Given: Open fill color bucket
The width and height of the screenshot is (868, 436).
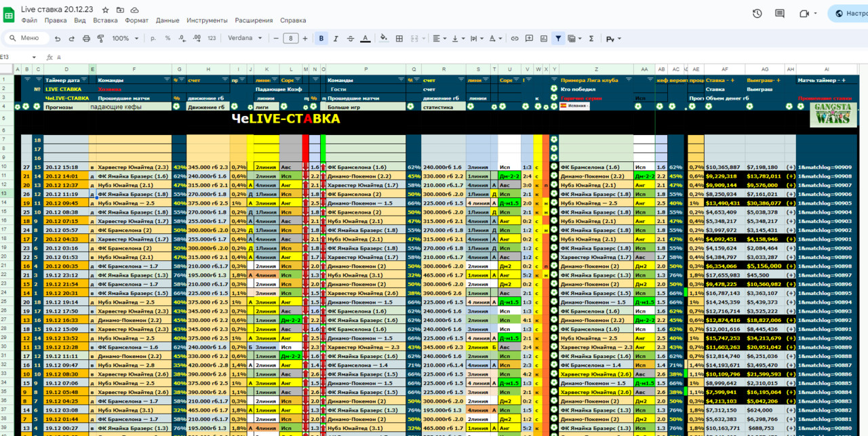Looking at the screenshot, I should click(384, 39).
